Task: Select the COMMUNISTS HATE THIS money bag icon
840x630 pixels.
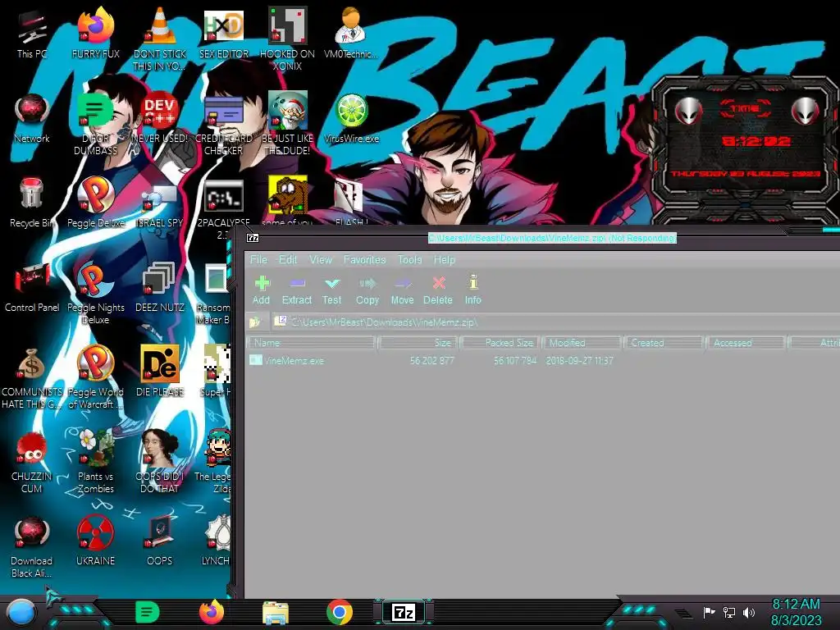Action: [32, 377]
